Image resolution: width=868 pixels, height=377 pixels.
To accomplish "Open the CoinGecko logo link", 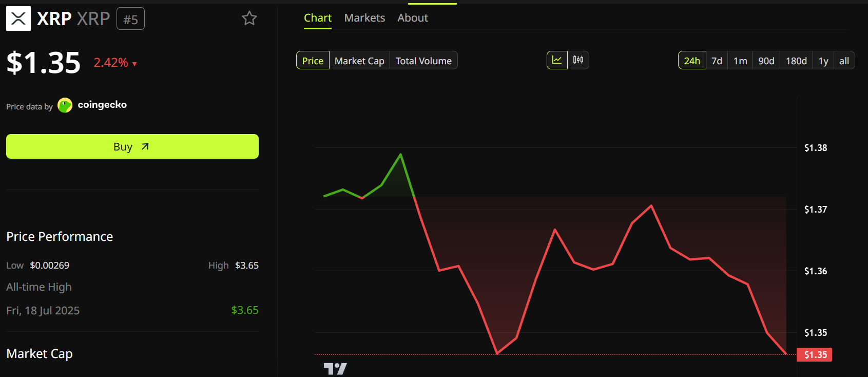I will pos(65,105).
